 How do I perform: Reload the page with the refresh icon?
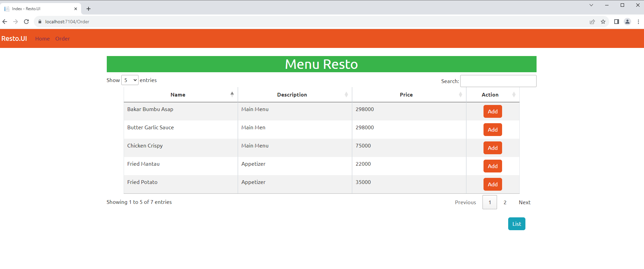coord(26,22)
